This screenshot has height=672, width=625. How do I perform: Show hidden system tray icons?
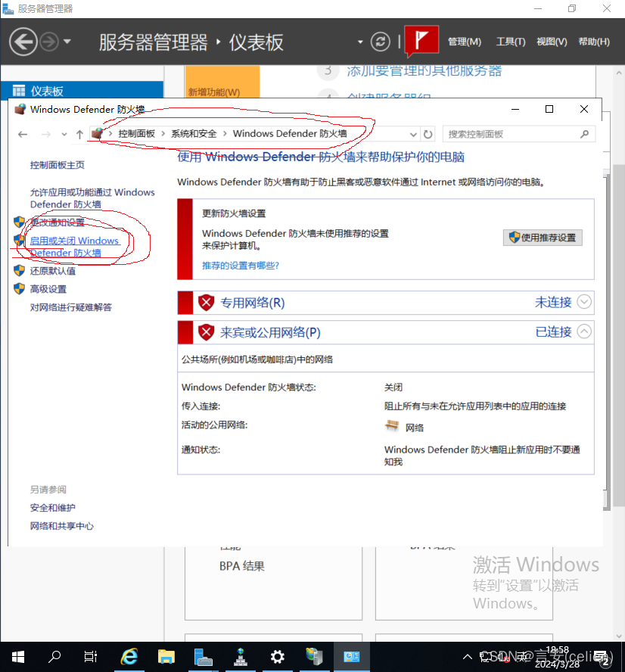pos(468,657)
